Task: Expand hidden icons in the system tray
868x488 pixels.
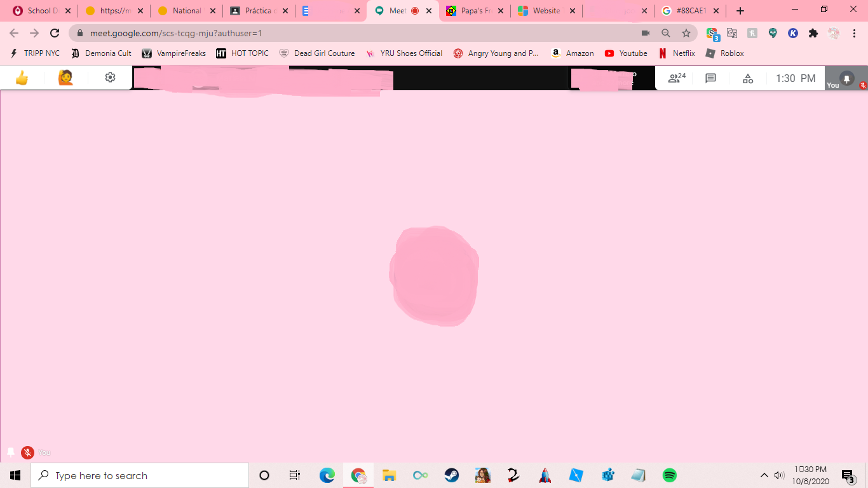Action: coord(766,475)
